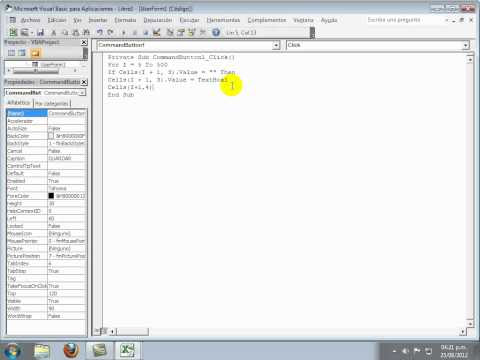Click the Toolbox toolbar icon

point(203,32)
